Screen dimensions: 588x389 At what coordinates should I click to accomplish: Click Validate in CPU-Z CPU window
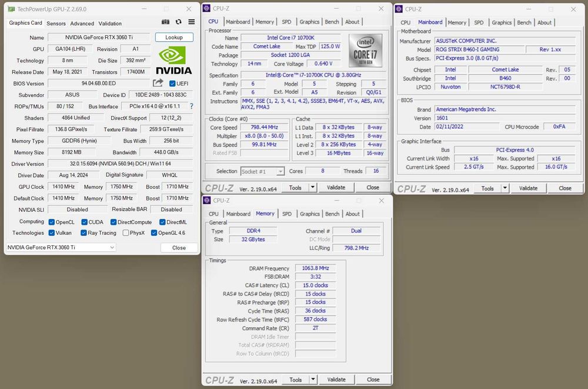pos(336,187)
